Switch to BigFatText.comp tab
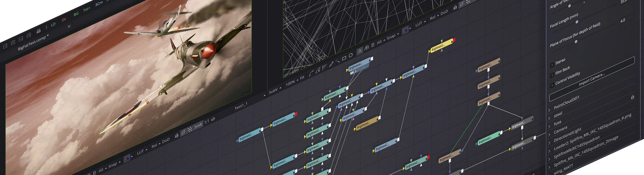644x175 pixels. click(33, 42)
